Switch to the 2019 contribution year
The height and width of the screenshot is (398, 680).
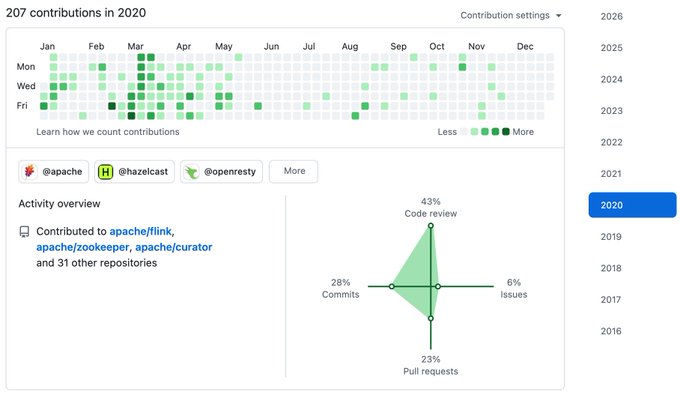pyautogui.click(x=611, y=237)
